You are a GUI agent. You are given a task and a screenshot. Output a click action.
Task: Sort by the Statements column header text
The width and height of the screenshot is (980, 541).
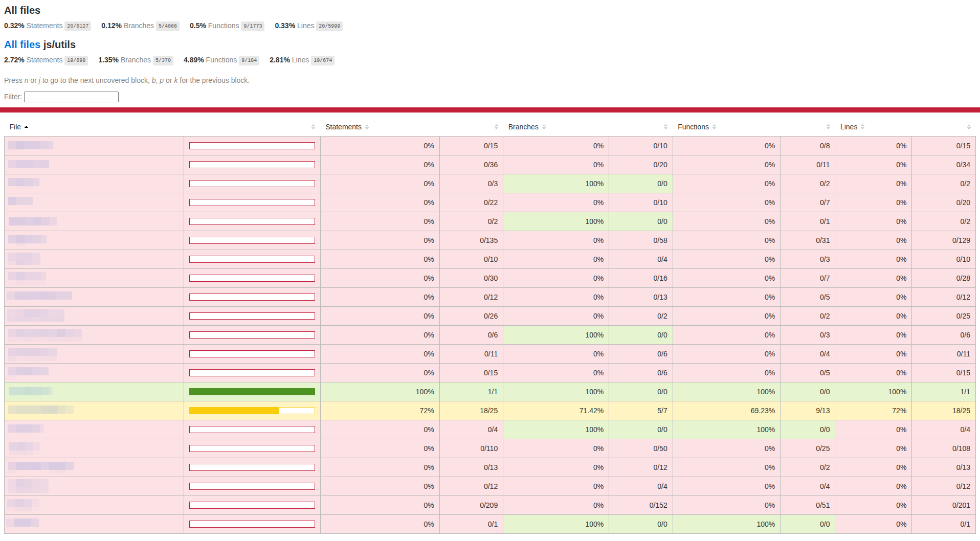[x=343, y=127]
